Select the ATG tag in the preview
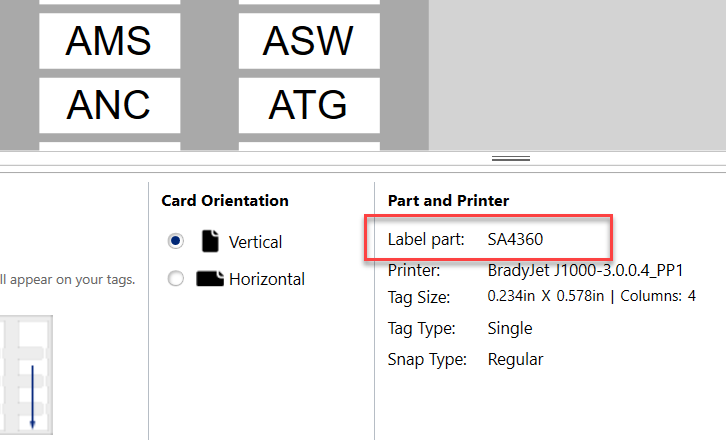This screenshot has width=726, height=440. [x=308, y=103]
